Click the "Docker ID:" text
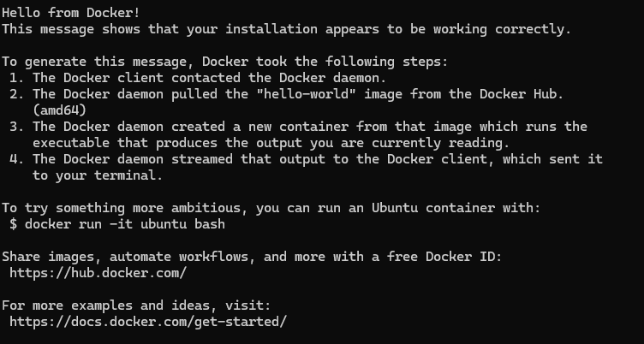 pyautogui.click(x=463, y=257)
